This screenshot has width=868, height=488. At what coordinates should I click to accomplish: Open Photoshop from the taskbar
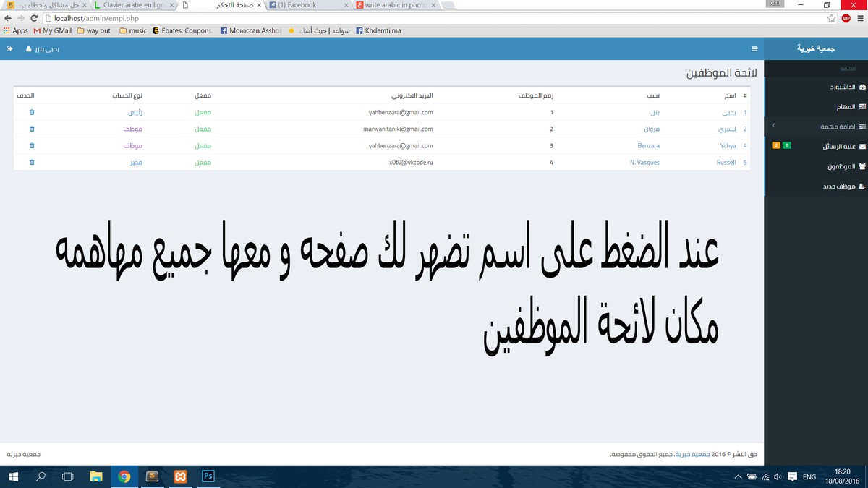(208, 476)
